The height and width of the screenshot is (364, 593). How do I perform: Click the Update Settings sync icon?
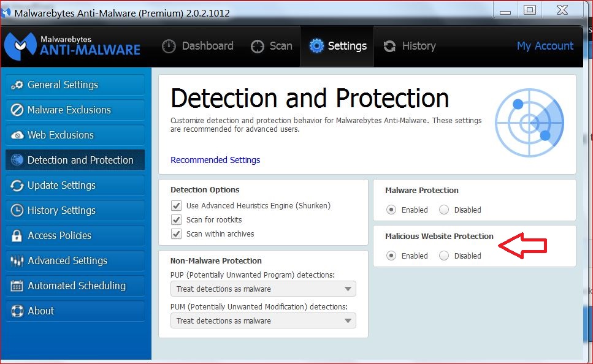[17, 185]
